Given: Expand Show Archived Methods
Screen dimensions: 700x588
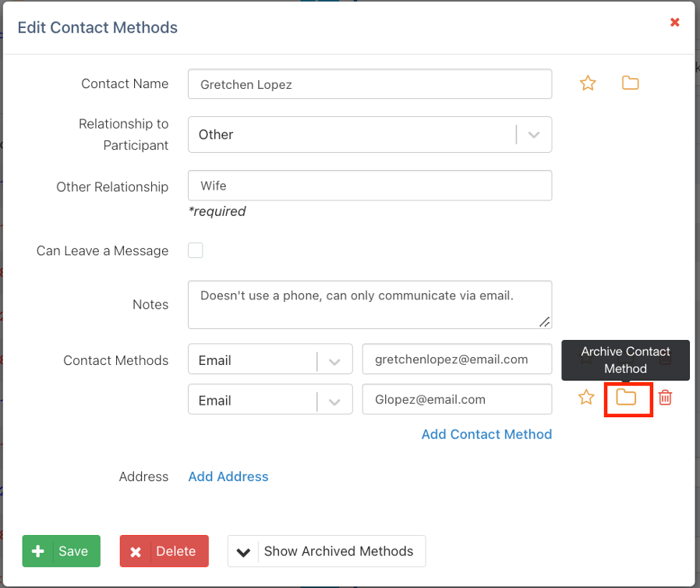Looking at the screenshot, I should click(326, 551).
